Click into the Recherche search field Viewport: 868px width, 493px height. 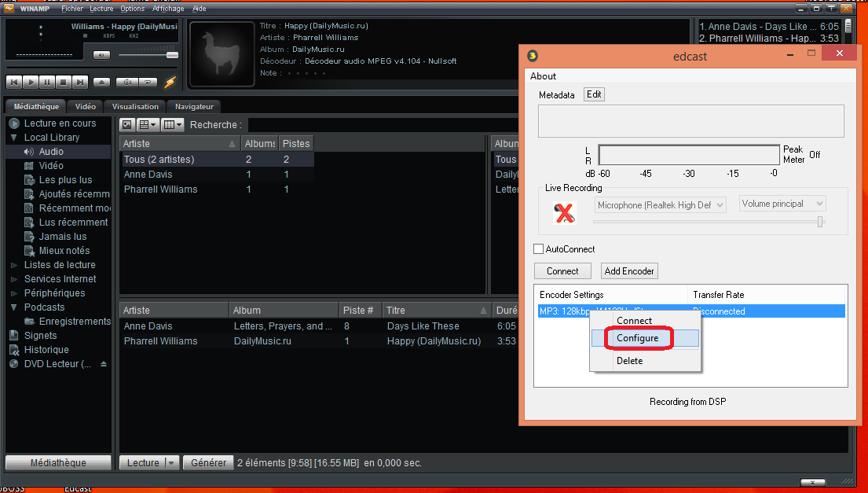[x=382, y=125]
